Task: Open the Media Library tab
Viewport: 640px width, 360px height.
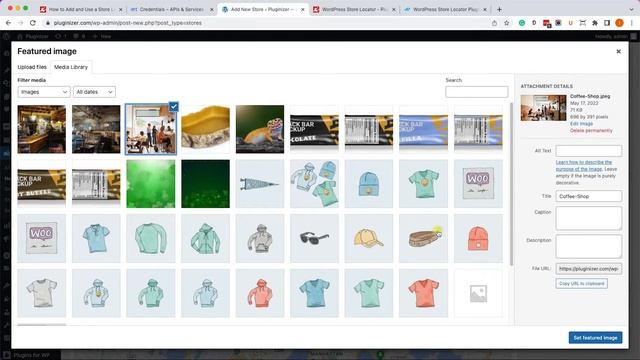Action: (x=71, y=67)
